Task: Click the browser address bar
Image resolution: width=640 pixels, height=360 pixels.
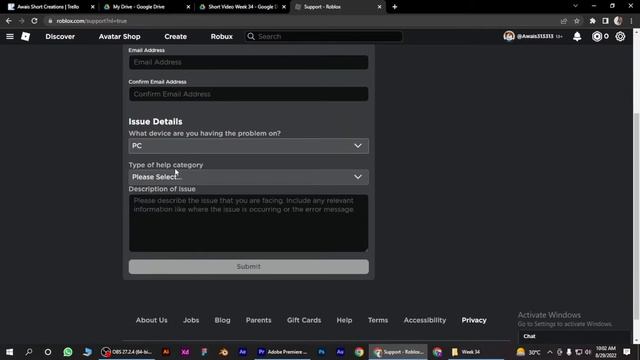Action: [x=302, y=21]
